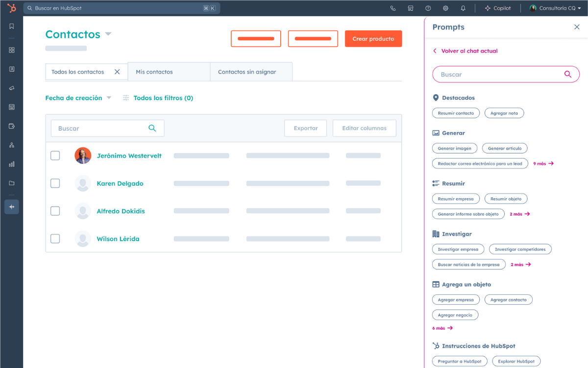Open the reports bar chart icon

click(x=12, y=164)
